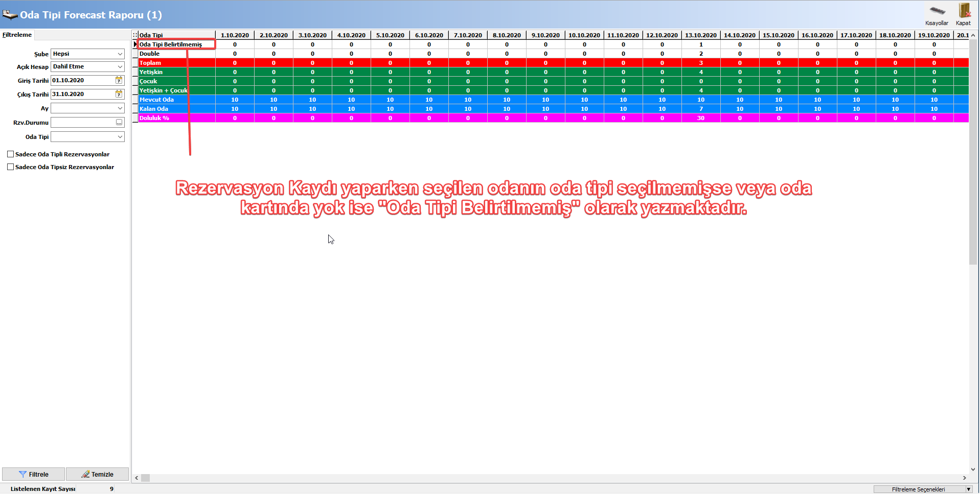Open the Giriş Tarihi calendar picker

(x=119, y=80)
